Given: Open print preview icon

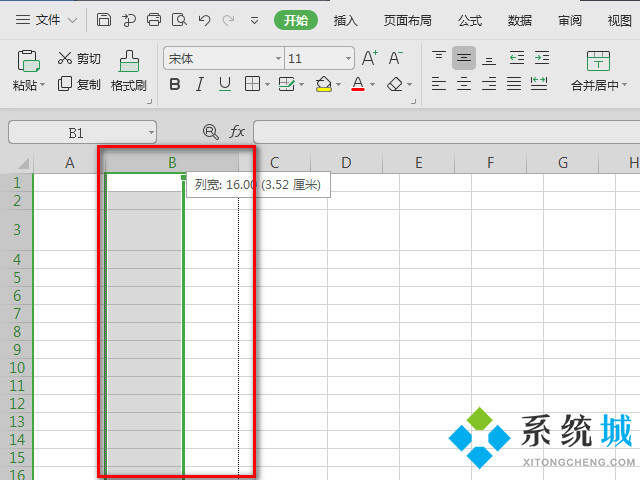Looking at the screenshot, I should (179, 20).
